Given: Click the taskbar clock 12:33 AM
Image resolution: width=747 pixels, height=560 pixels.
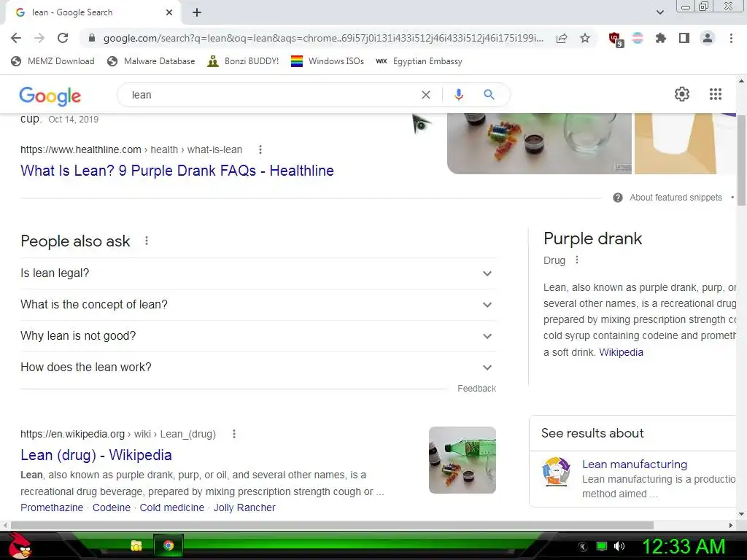Looking at the screenshot, I should tap(684, 546).
